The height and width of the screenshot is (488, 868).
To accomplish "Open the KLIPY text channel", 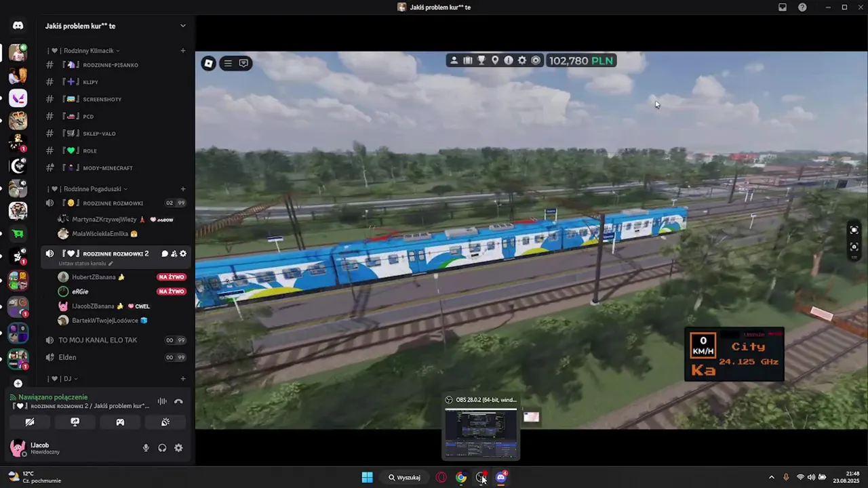I will point(116,82).
